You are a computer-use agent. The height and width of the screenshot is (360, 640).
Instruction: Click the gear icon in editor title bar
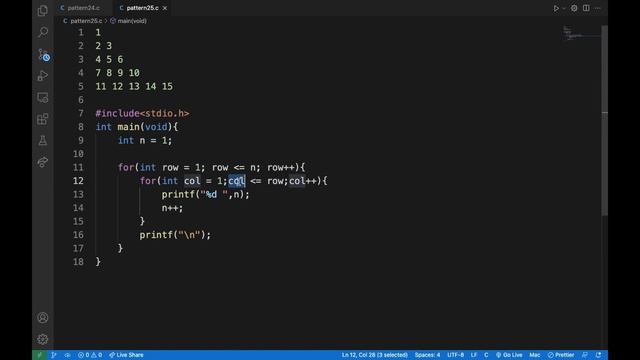click(x=574, y=8)
